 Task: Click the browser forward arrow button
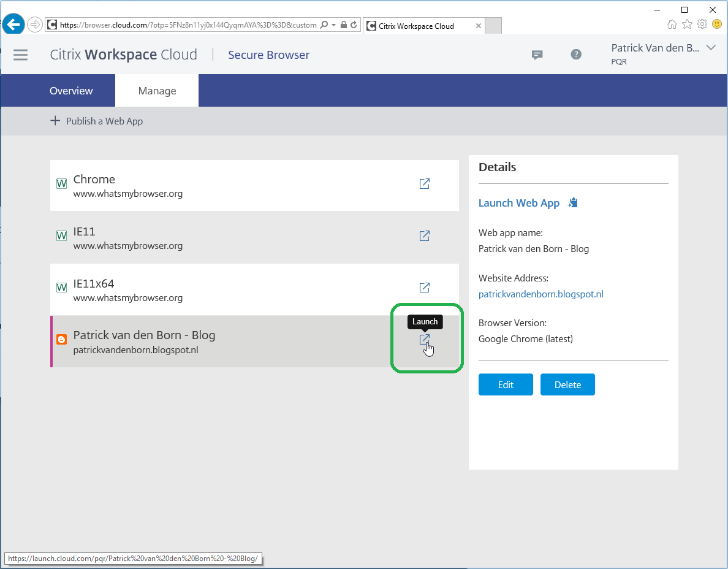coord(35,25)
